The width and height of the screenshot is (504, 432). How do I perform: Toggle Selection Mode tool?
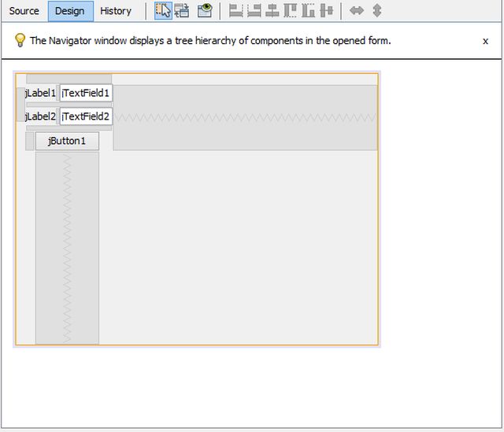point(163,10)
